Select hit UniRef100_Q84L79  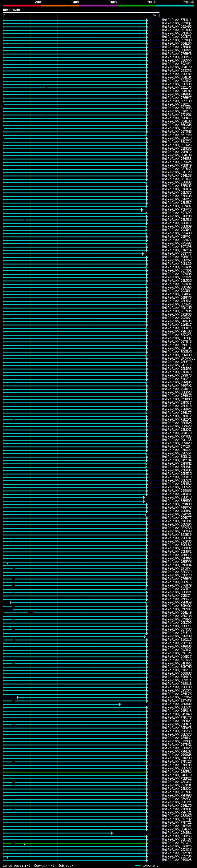(177, 67)
